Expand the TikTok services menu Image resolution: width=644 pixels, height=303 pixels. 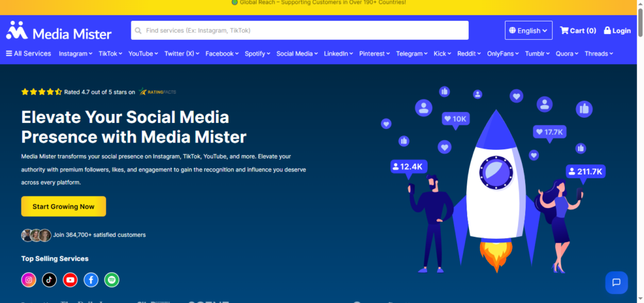point(111,54)
